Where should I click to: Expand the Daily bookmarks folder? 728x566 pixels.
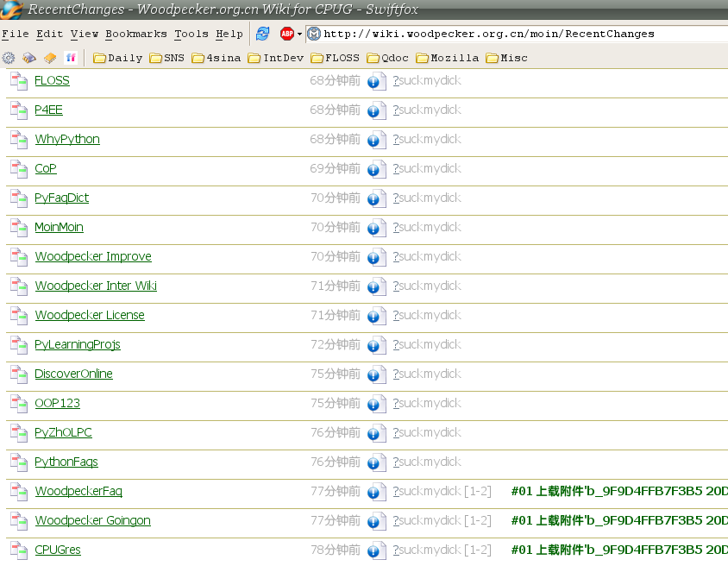coord(117,58)
